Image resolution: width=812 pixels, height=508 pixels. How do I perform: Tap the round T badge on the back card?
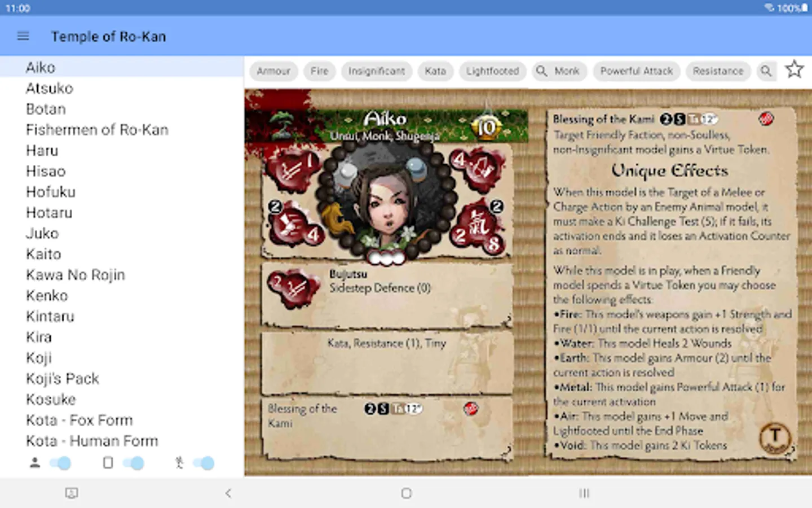coord(775,437)
